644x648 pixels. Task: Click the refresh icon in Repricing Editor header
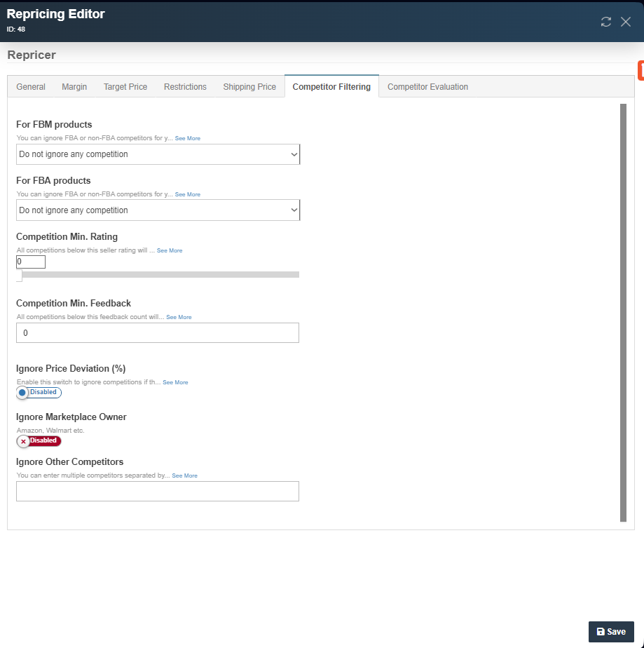pyautogui.click(x=605, y=22)
